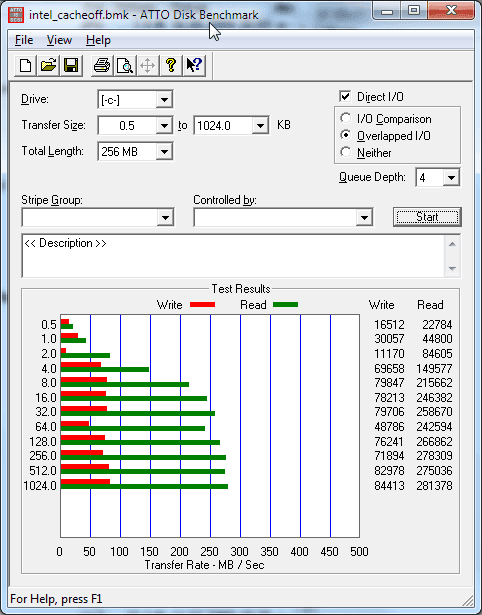Click the 1024.0 transfer size row label

tap(40, 486)
